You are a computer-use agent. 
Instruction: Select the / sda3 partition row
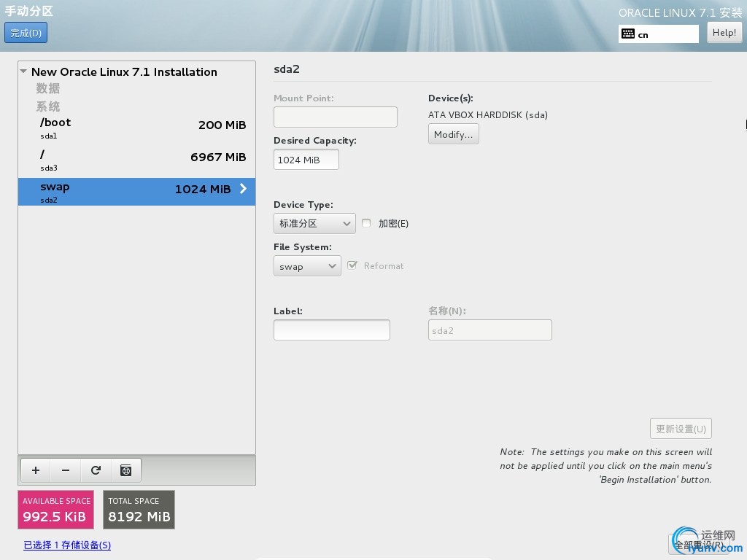tap(136, 160)
